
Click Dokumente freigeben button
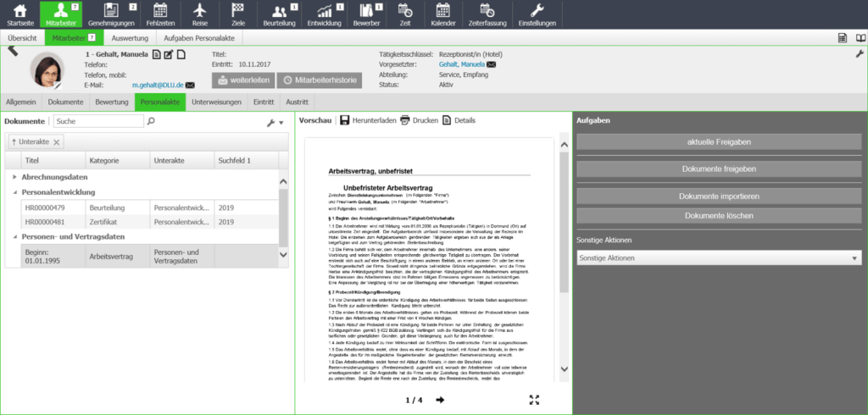pyautogui.click(x=719, y=169)
